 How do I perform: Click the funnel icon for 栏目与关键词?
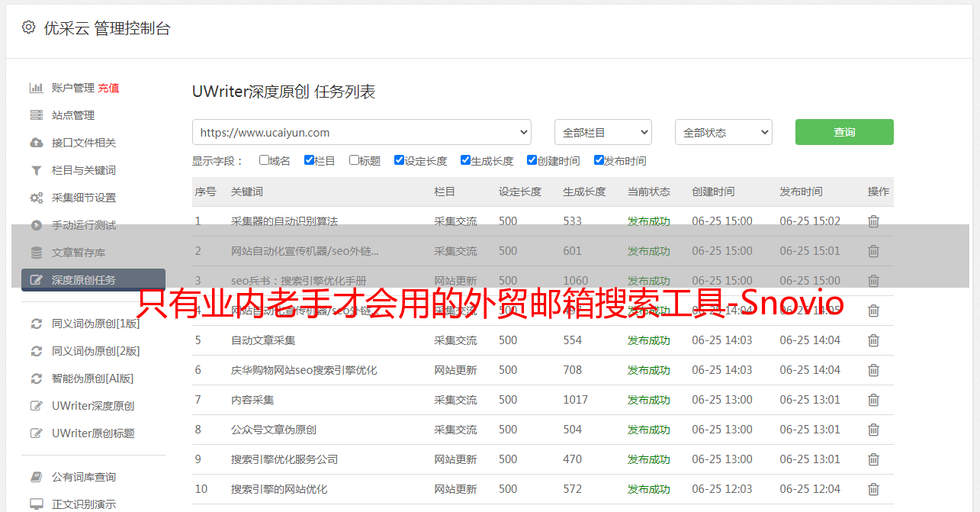click(x=36, y=170)
